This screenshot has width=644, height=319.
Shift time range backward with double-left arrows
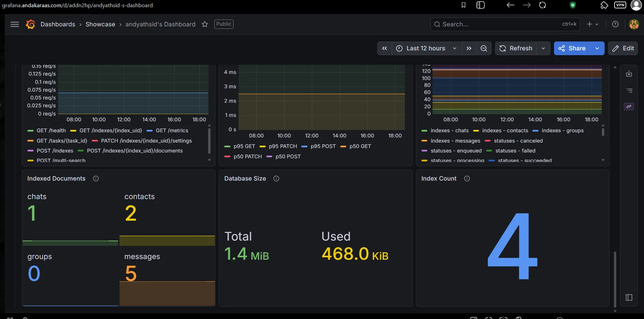384,48
